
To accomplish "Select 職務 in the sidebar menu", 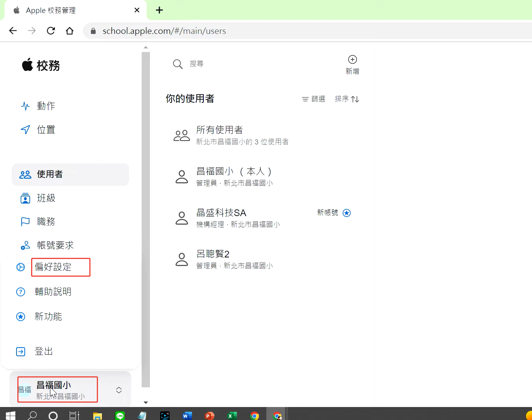I will pyautogui.click(x=46, y=222).
